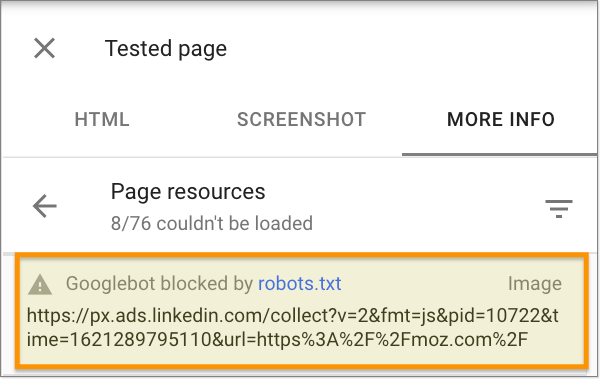Screen dimensions: 600x379
Task: Open the page resources filter
Action: click(559, 209)
